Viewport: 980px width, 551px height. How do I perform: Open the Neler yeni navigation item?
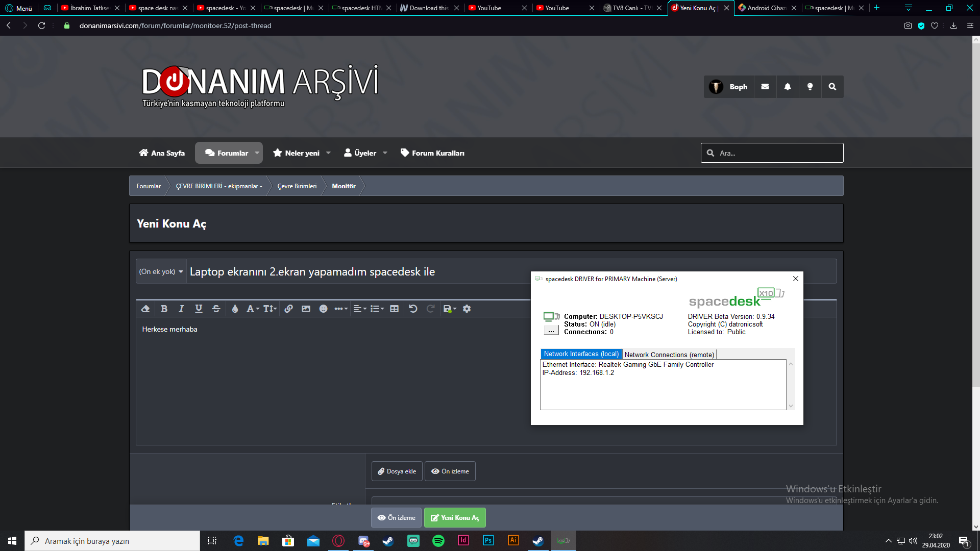click(296, 153)
